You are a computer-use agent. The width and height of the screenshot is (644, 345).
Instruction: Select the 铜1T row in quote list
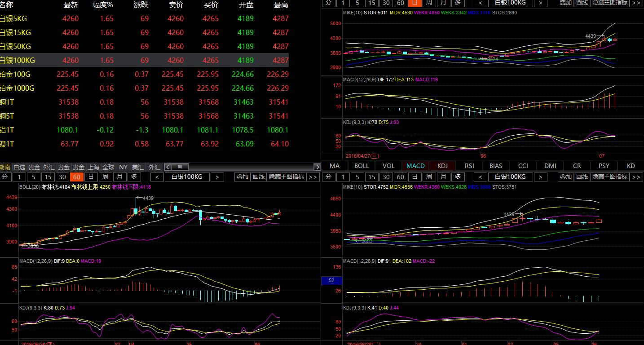(x=144, y=102)
